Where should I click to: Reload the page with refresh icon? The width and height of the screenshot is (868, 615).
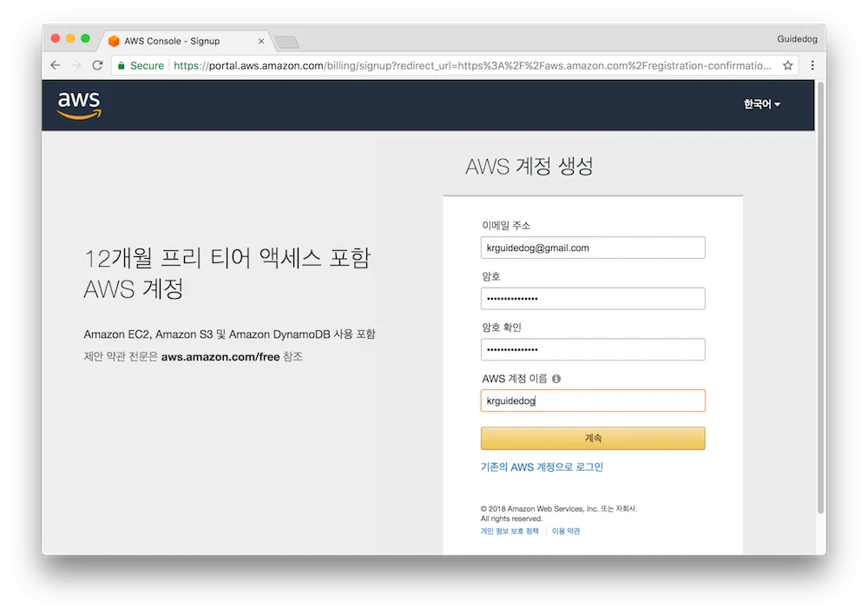point(97,65)
